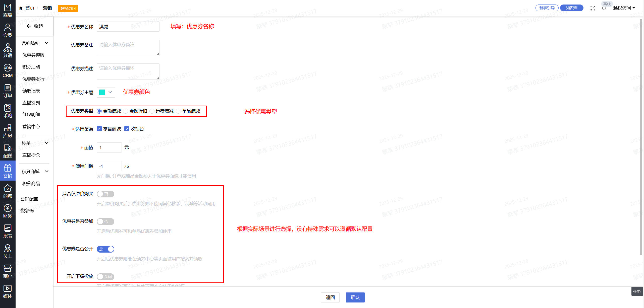Disable the 优惠券是否公开 switch
The width and height of the screenshot is (644, 308).
point(105,249)
